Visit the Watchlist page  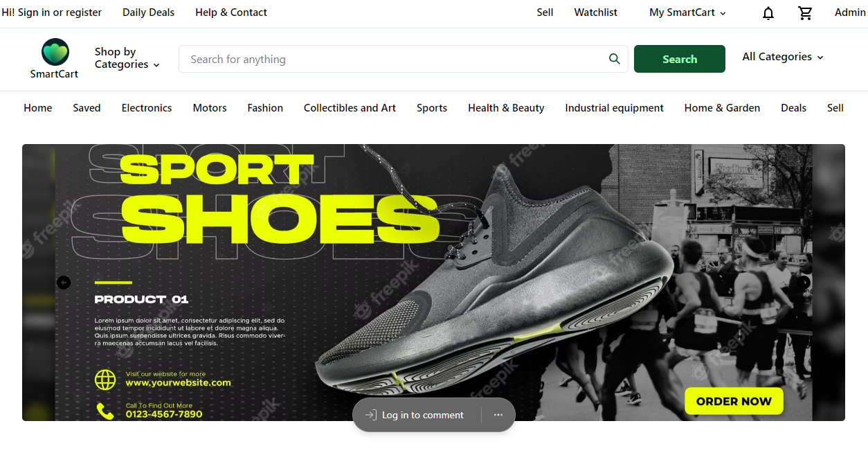tap(595, 12)
